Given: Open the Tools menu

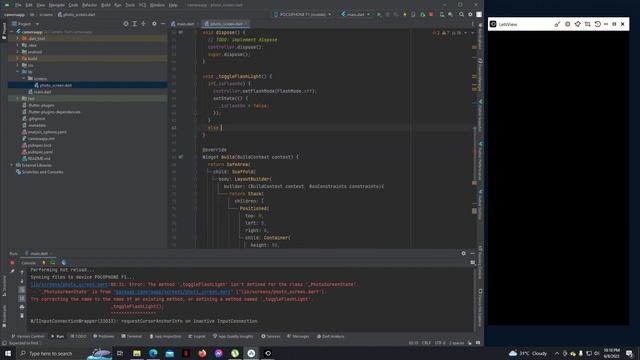Looking at the screenshot, I should [x=130, y=5].
